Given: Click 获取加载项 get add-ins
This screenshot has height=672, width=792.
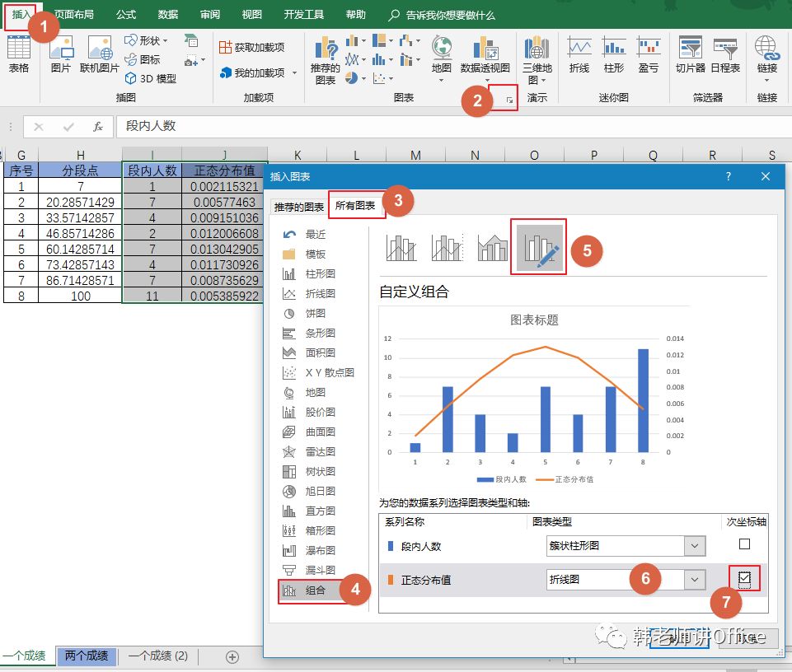Looking at the screenshot, I should coord(252,47).
